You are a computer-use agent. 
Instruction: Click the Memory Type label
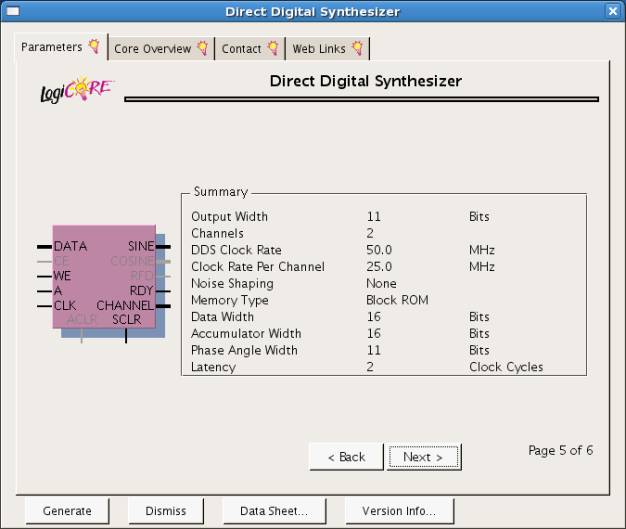(230, 301)
